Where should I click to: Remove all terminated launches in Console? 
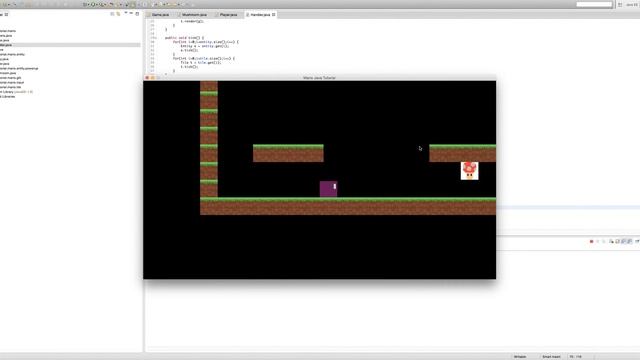tap(604, 241)
